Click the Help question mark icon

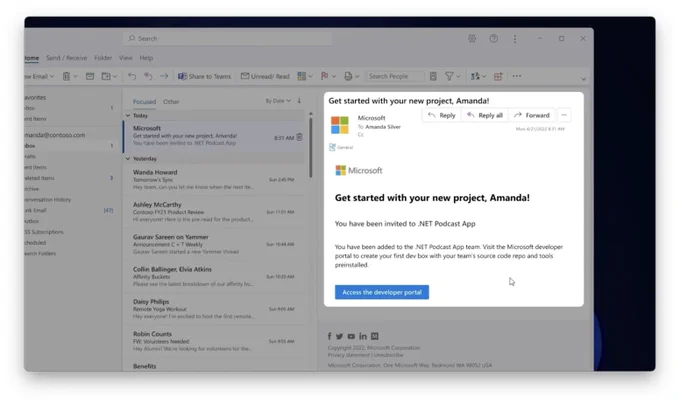[494, 39]
